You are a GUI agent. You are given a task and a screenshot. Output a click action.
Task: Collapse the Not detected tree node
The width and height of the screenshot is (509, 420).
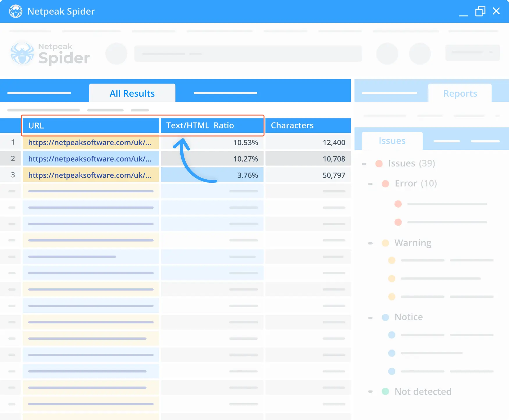tap(371, 392)
